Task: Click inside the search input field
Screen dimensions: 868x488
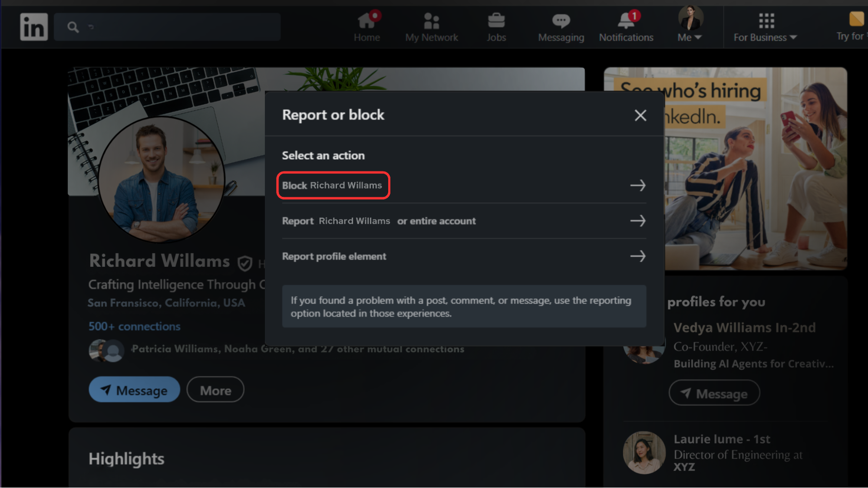Action: pos(174,26)
